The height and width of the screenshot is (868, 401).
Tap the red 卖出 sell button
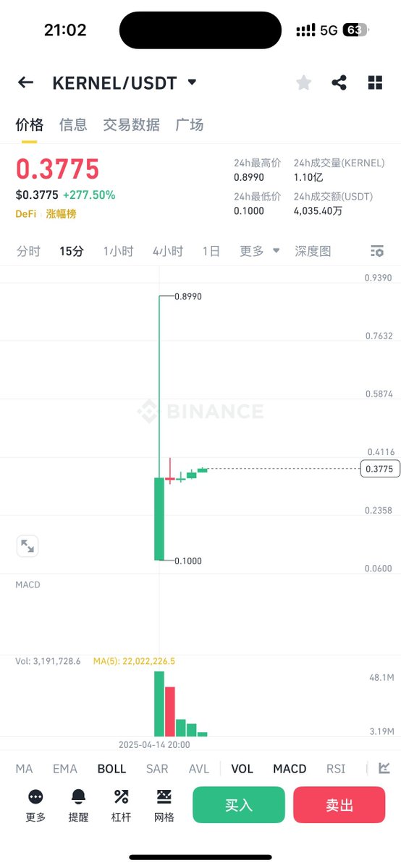(339, 805)
